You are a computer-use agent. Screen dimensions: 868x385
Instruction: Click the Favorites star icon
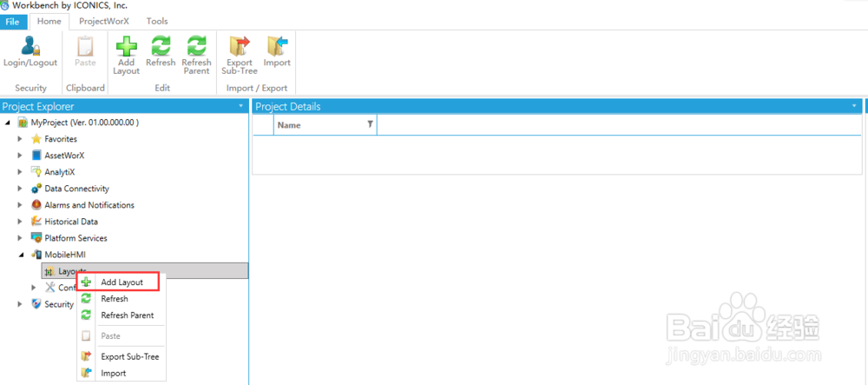36,139
